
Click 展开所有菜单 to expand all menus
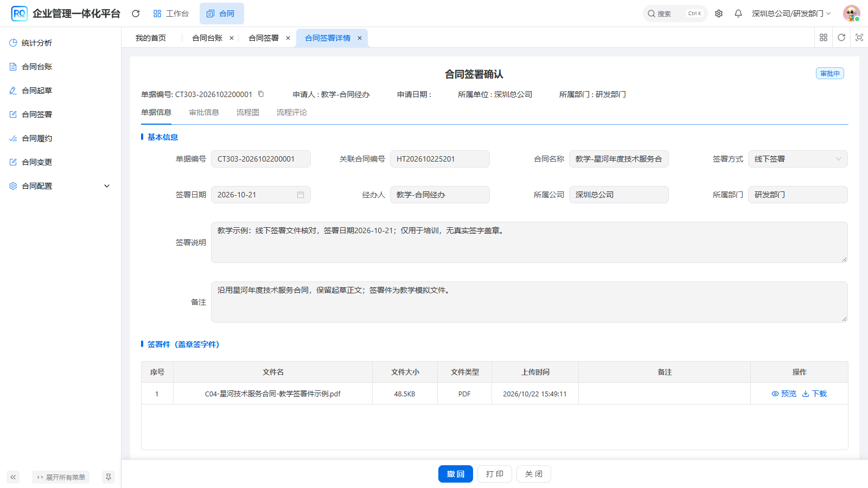pyautogui.click(x=61, y=477)
